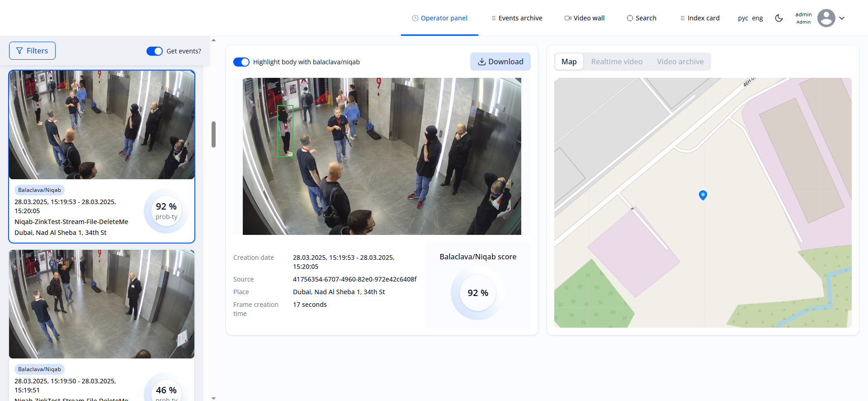Click the source ID 41756354-6707-4960-82e0-972e42c6408f
868x401 pixels.
[x=355, y=279]
